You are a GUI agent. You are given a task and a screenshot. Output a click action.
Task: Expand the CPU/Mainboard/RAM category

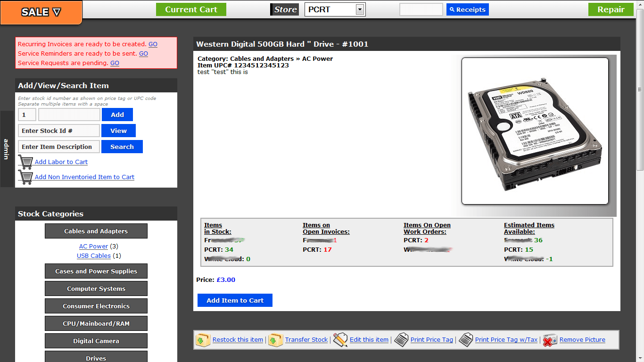96,323
